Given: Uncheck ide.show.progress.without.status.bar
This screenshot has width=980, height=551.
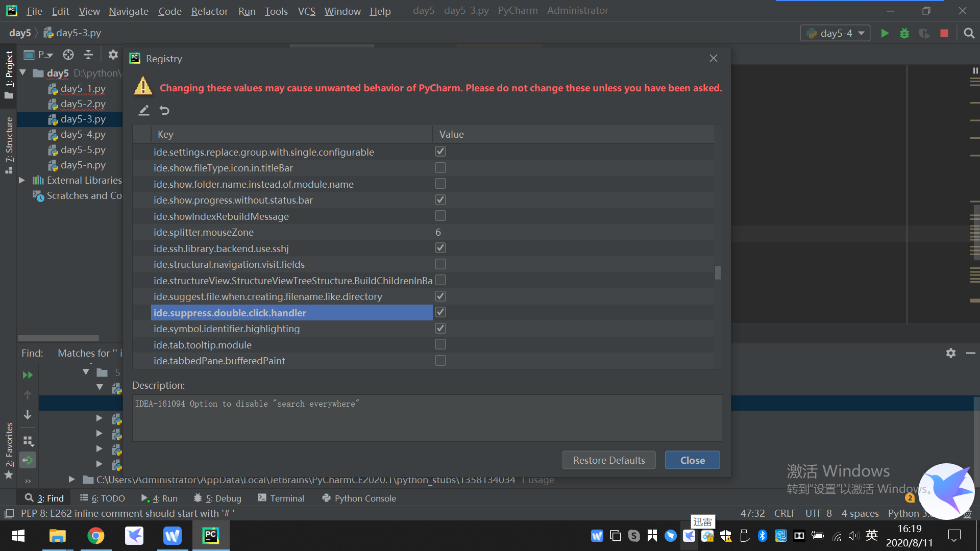Looking at the screenshot, I should click(440, 199).
